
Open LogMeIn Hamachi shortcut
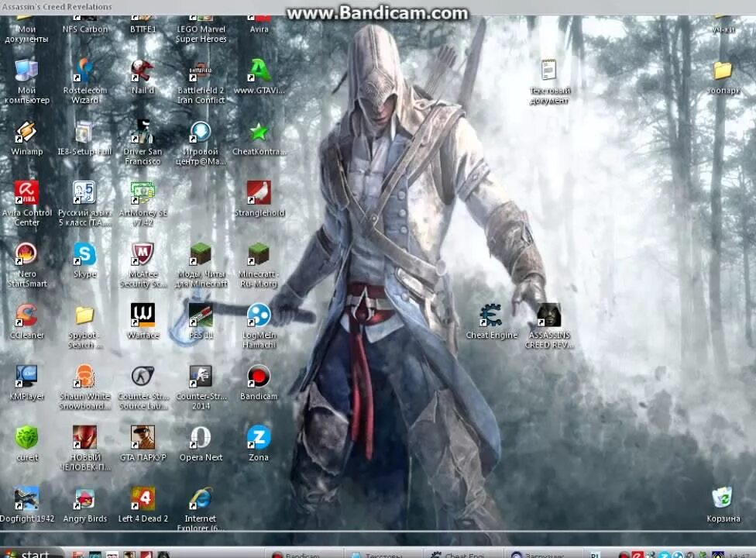[x=259, y=315]
